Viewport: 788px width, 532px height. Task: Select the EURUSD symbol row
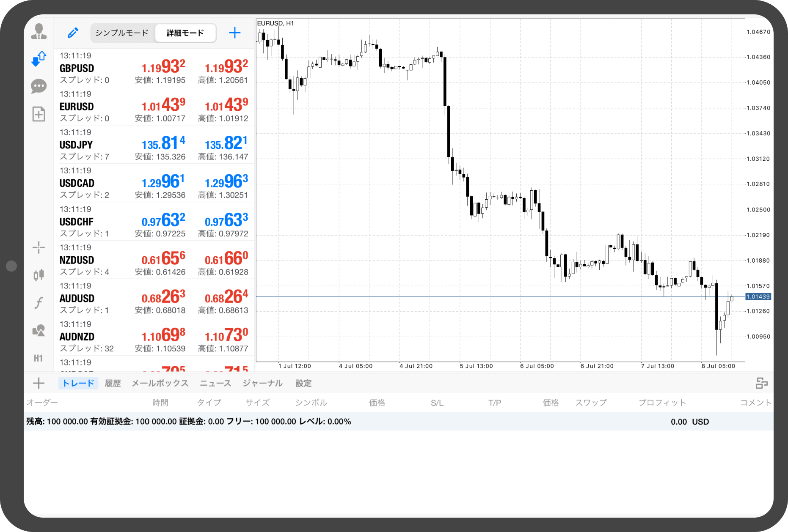(x=154, y=107)
